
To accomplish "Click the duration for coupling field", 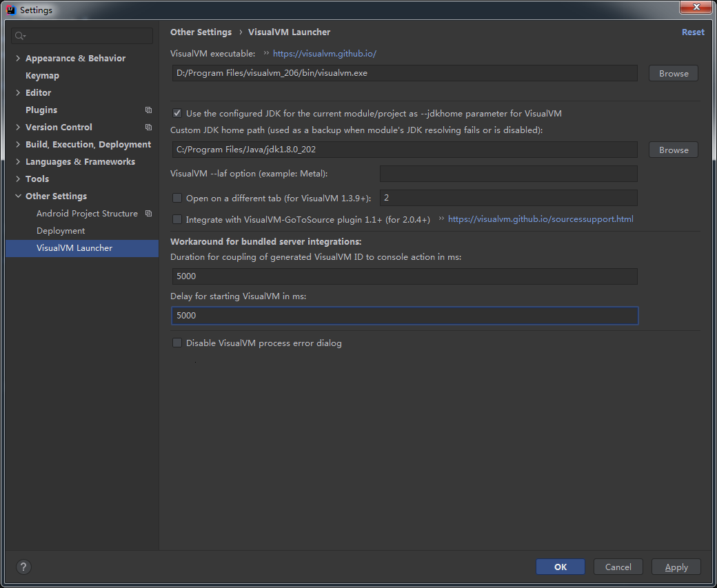I will pos(405,276).
